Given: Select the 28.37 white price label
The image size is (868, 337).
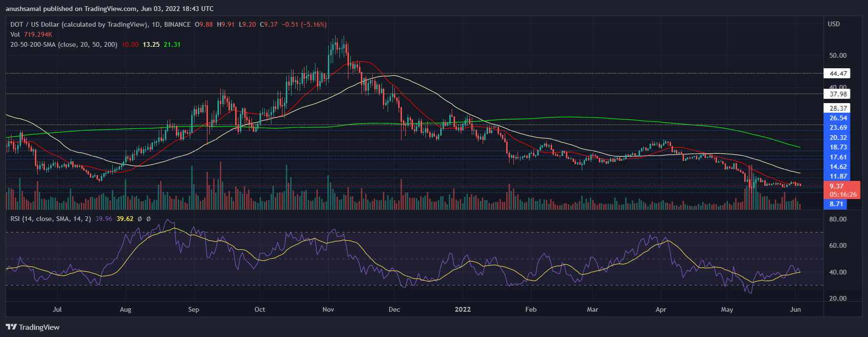Looking at the screenshot, I should (x=838, y=108).
